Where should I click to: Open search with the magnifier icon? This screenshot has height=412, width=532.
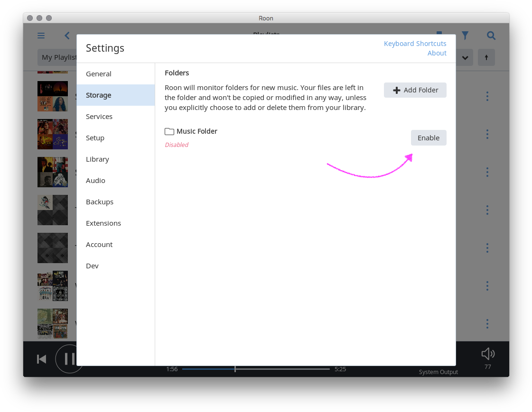coord(491,36)
